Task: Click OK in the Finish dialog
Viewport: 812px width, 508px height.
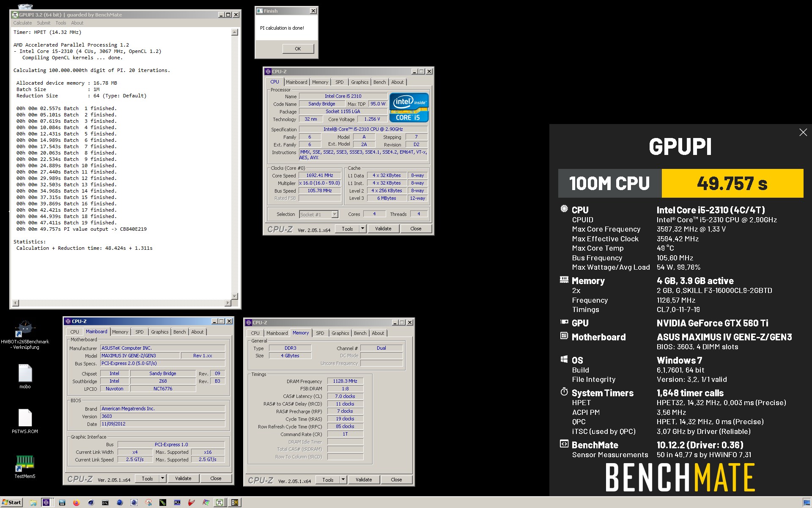Action: [298, 49]
